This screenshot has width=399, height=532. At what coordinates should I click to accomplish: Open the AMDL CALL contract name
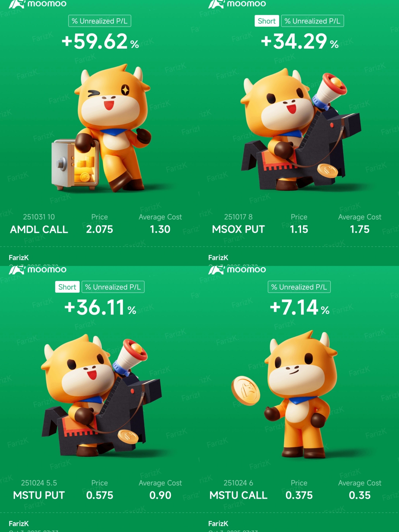pos(39,229)
